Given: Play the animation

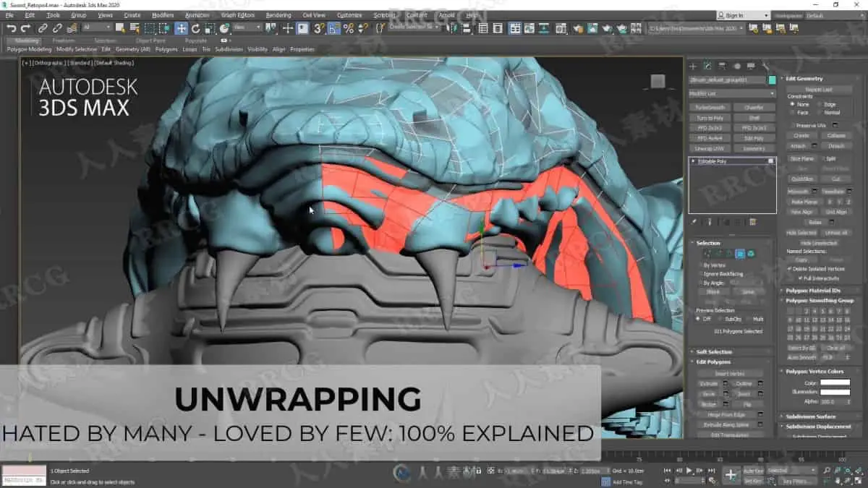Looking at the screenshot, I should coord(689,470).
